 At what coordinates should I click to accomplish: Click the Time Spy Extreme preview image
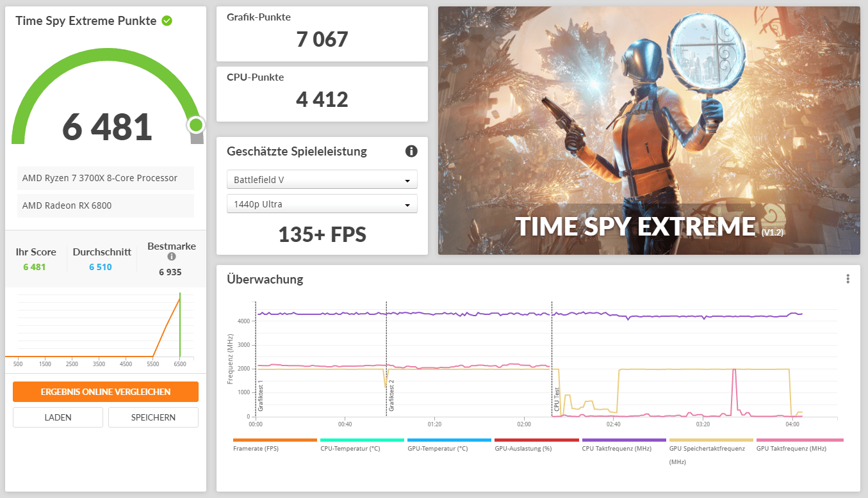(x=649, y=131)
